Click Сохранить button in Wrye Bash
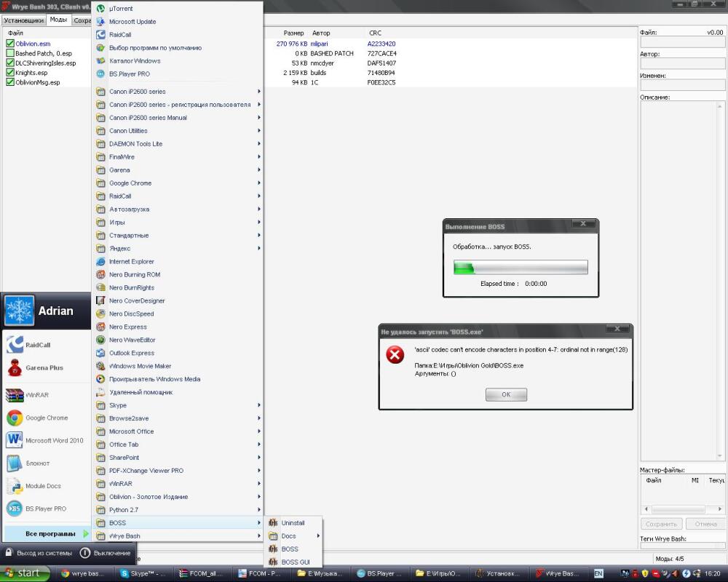Screen dimensions: 728x582 tap(661, 524)
